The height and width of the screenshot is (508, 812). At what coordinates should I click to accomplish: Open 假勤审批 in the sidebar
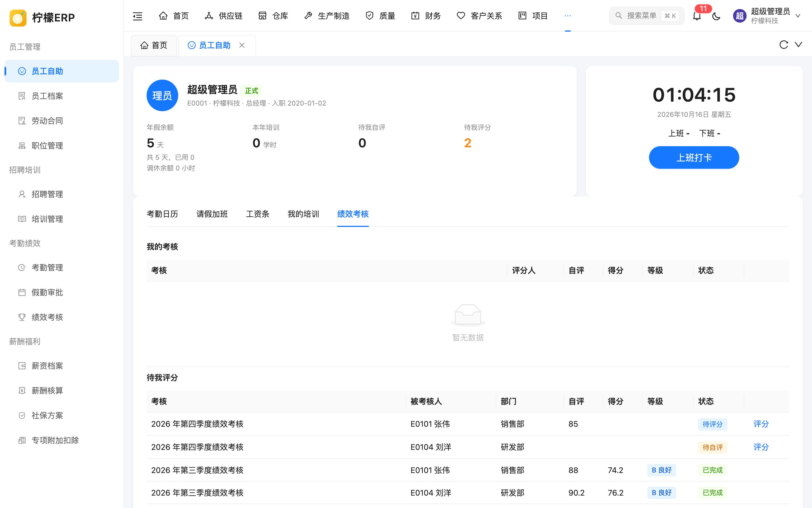click(62, 292)
